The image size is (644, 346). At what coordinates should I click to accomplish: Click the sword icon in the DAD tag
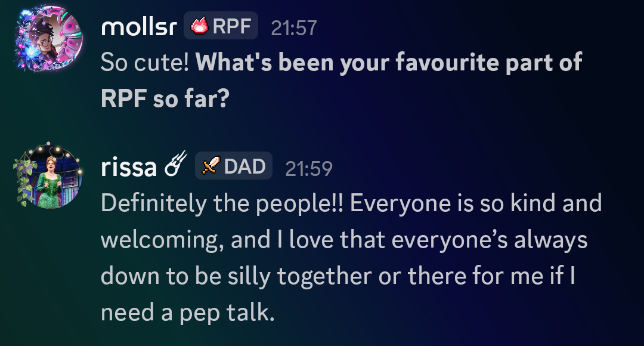pyautogui.click(x=209, y=166)
